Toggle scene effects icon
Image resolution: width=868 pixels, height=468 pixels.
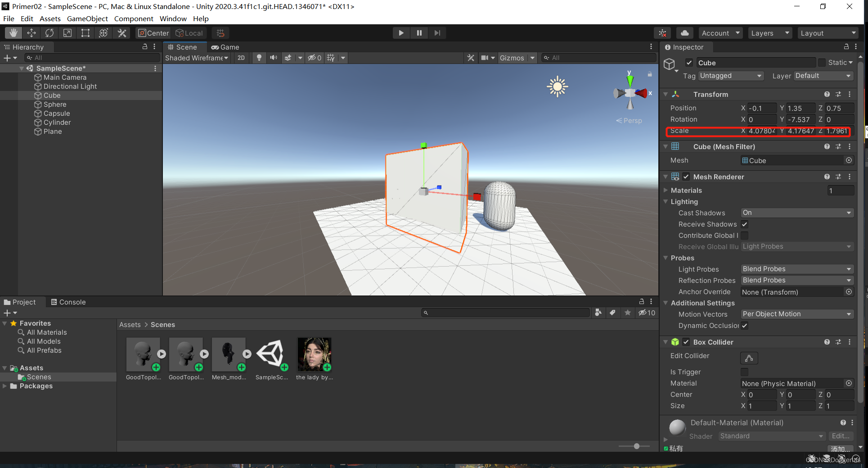288,58
